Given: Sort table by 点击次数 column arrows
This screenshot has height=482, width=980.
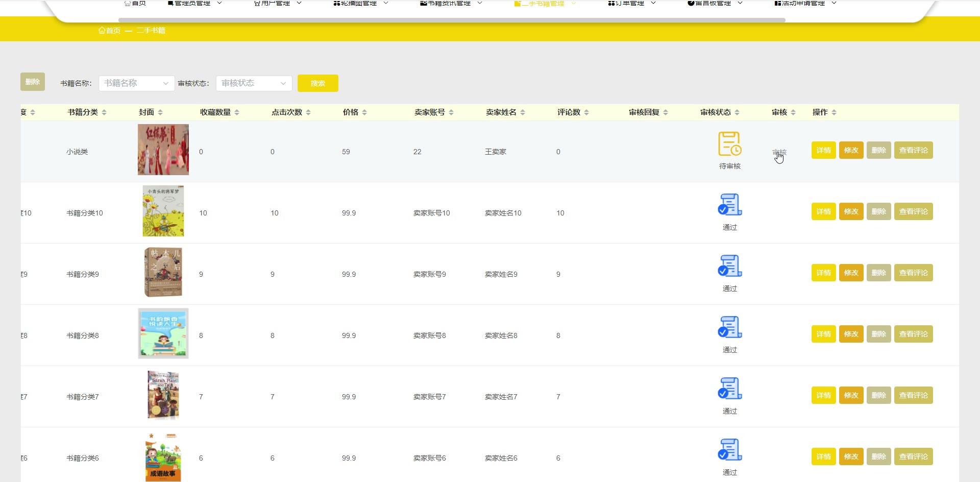Looking at the screenshot, I should point(308,112).
